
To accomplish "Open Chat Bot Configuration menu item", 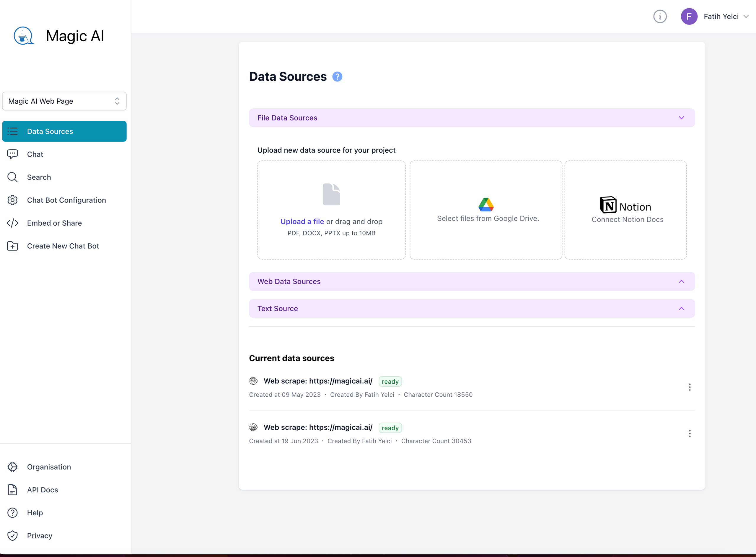I will [64, 200].
